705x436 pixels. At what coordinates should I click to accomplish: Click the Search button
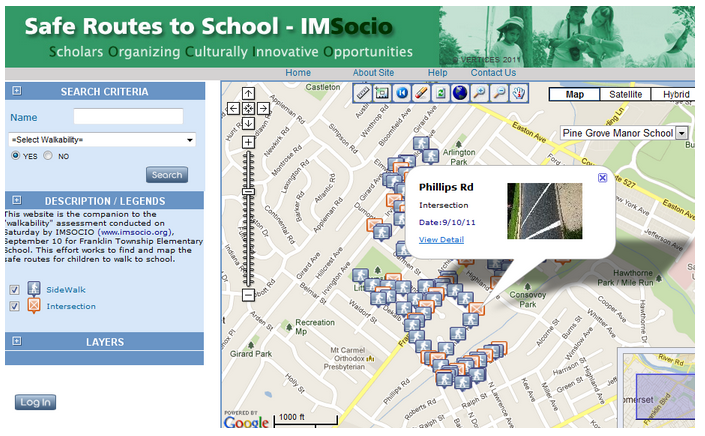tap(167, 175)
